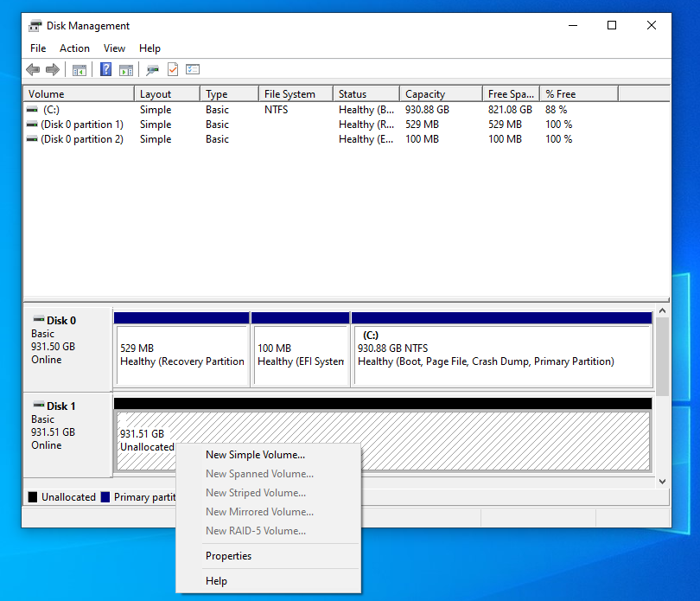The height and width of the screenshot is (601, 700).
Task: Click the Disk 0 label panel
Action: tap(67, 349)
